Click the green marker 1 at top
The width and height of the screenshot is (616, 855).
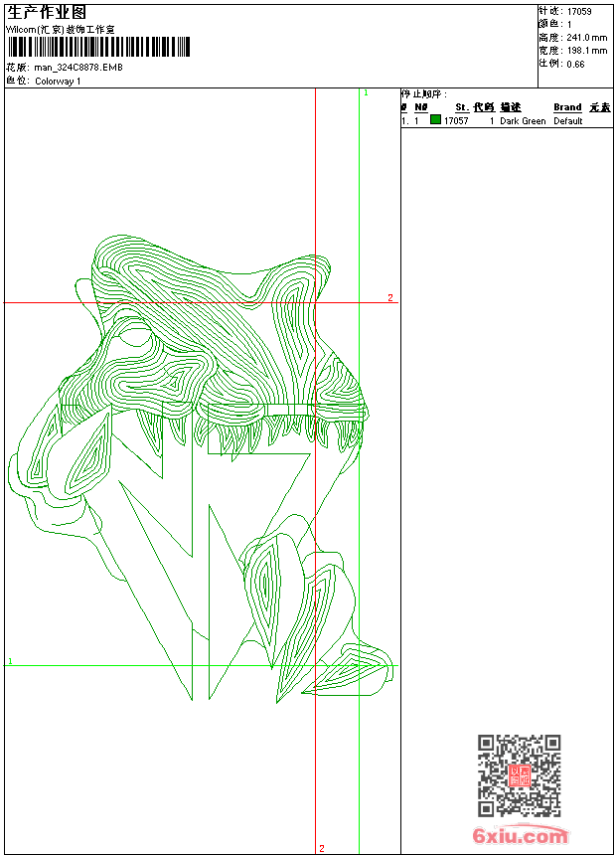click(x=366, y=92)
